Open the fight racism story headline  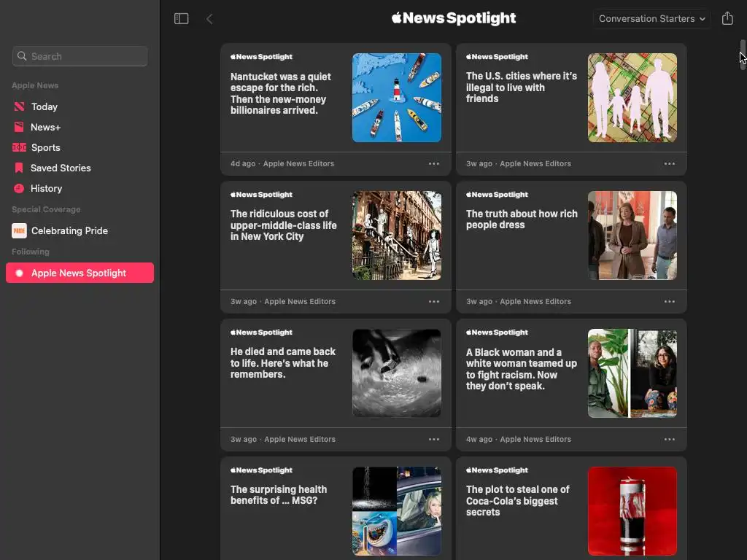pos(521,369)
